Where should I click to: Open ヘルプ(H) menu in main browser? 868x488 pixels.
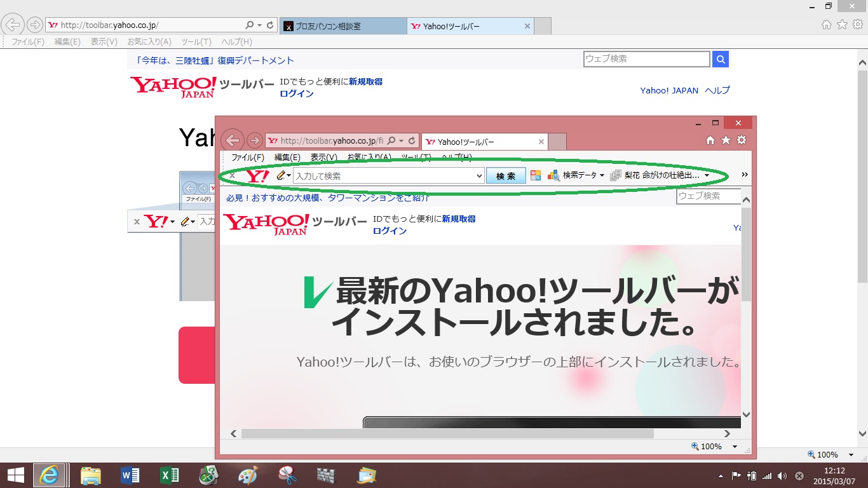[236, 42]
